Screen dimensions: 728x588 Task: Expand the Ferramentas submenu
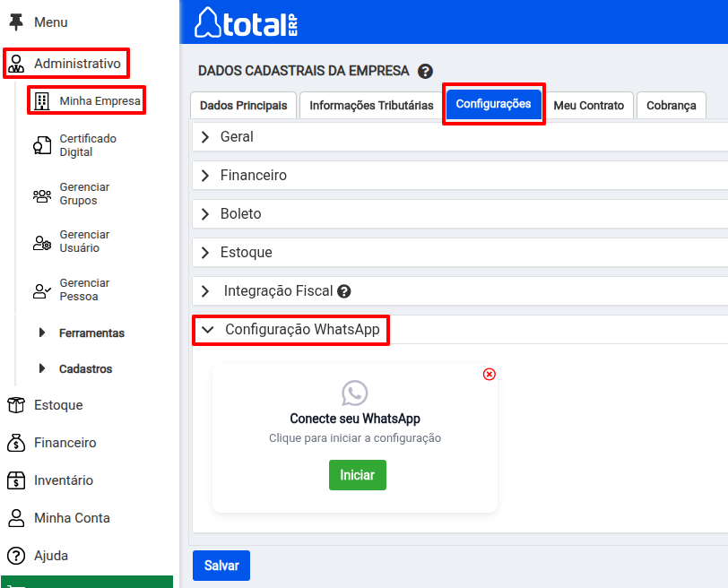(x=91, y=333)
